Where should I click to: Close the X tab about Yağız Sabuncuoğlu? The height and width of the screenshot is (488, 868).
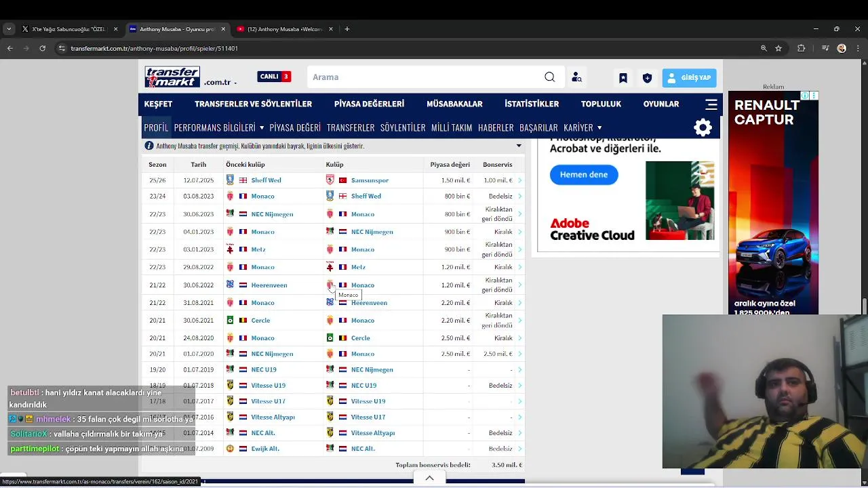pos(115,29)
